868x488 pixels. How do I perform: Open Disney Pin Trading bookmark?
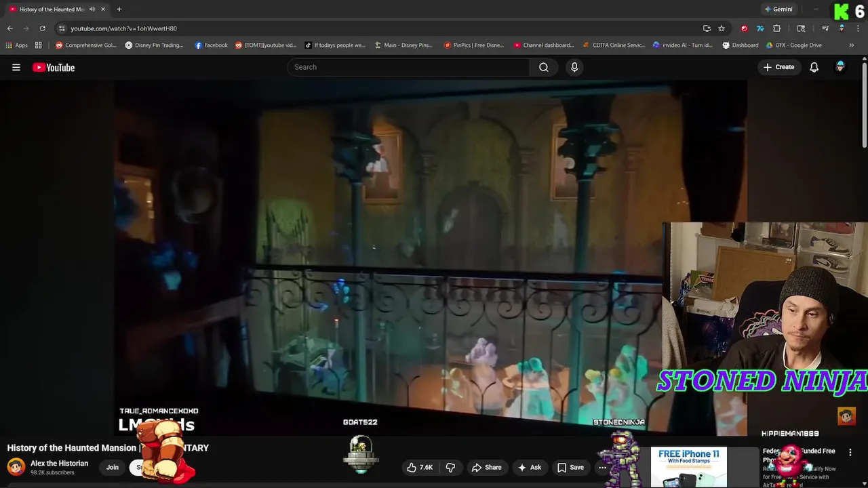pos(155,45)
